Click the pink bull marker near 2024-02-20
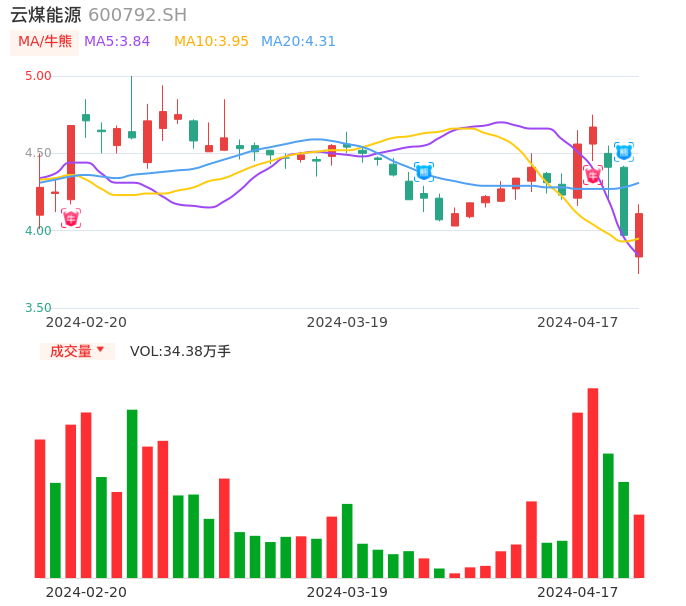 70,218
